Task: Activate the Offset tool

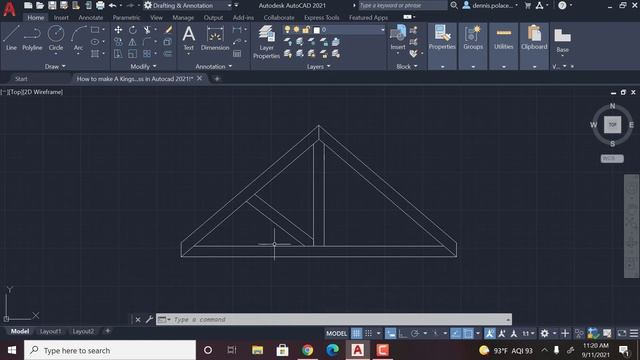Action: (x=168, y=53)
